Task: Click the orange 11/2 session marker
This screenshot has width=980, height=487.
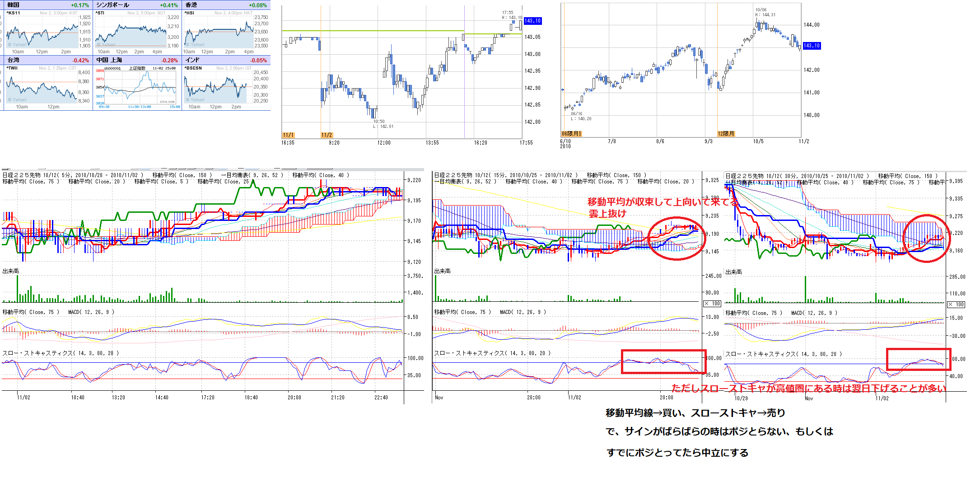Action: (x=327, y=135)
